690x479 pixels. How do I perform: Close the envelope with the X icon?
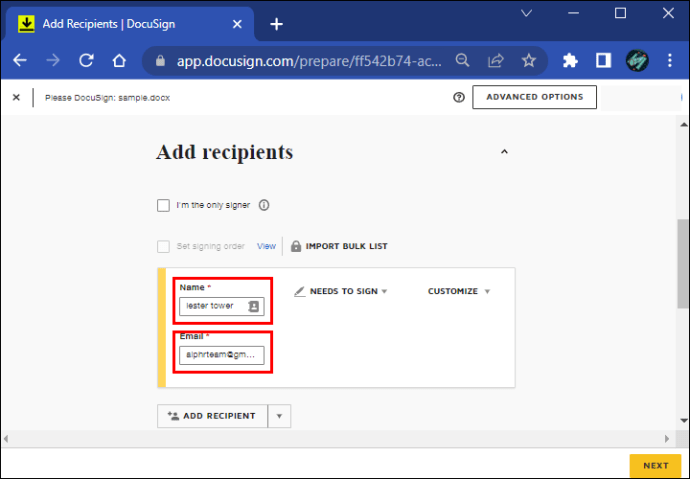[x=16, y=97]
